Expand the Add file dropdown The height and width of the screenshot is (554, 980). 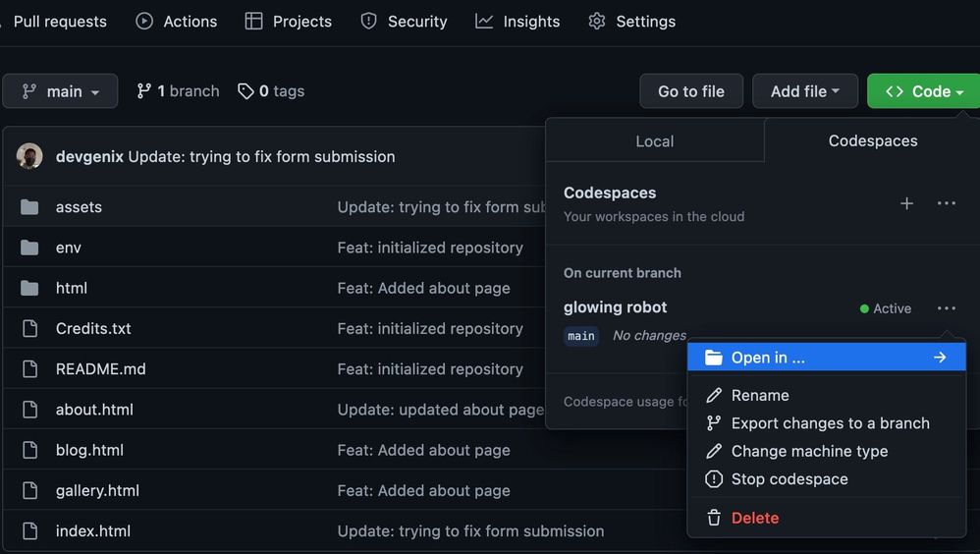pyautogui.click(x=804, y=91)
